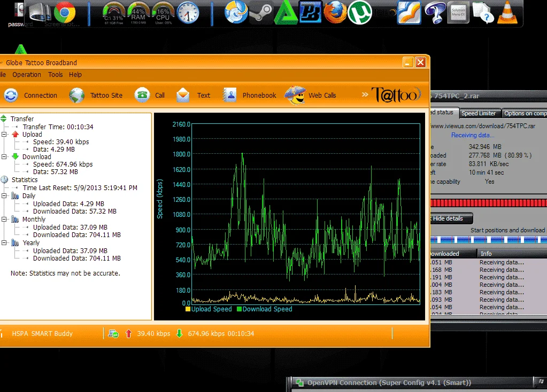This screenshot has width=547, height=392.
Task: Open the Tattoo Site globe icon
Action: tap(77, 95)
